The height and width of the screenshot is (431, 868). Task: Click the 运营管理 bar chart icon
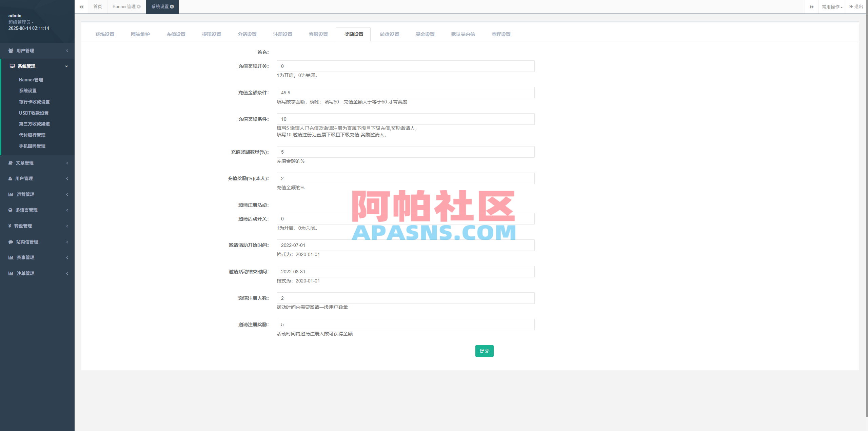(10, 194)
